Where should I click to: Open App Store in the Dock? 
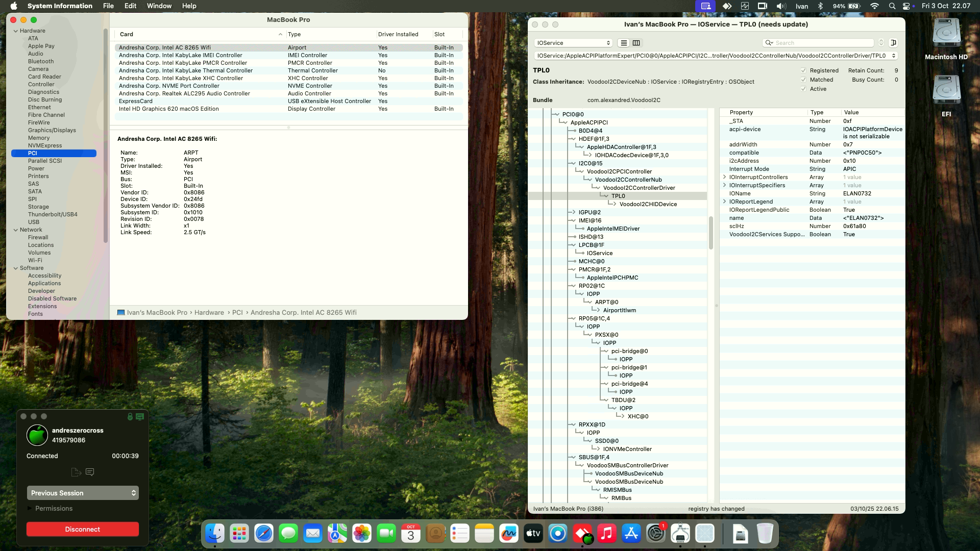(631, 534)
